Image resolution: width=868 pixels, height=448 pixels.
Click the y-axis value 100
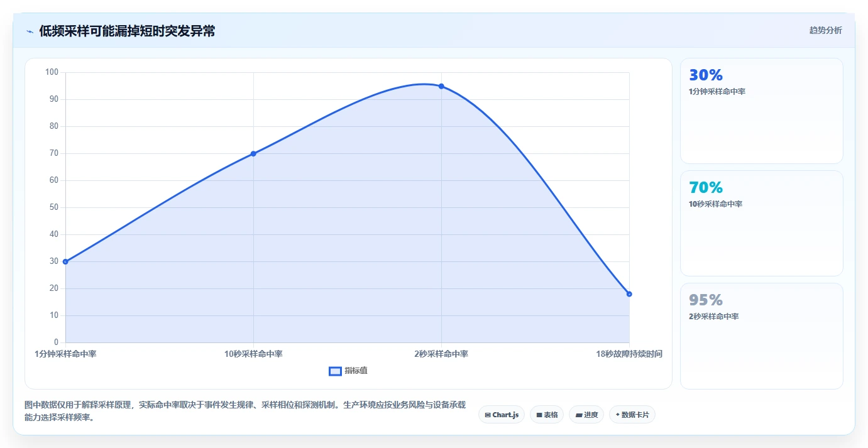pos(52,72)
